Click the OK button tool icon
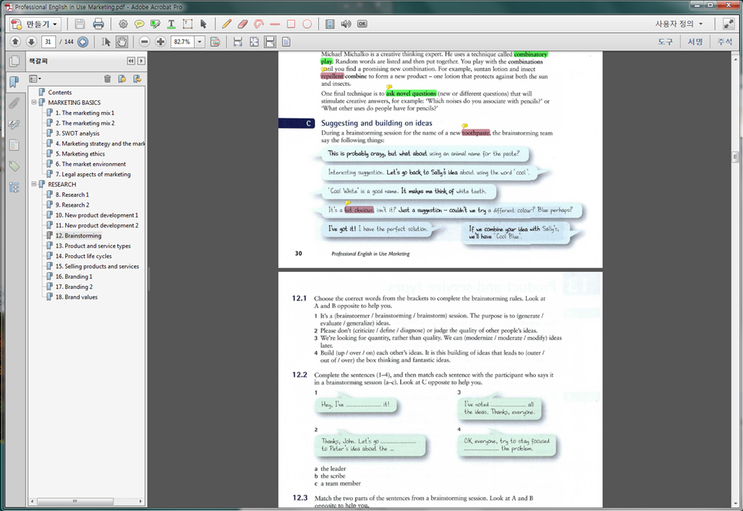The image size is (743, 511). tap(362, 24)
